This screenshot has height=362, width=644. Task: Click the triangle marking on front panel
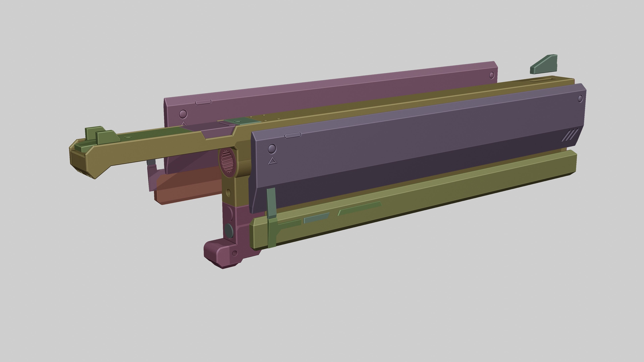tap(273, 161)
